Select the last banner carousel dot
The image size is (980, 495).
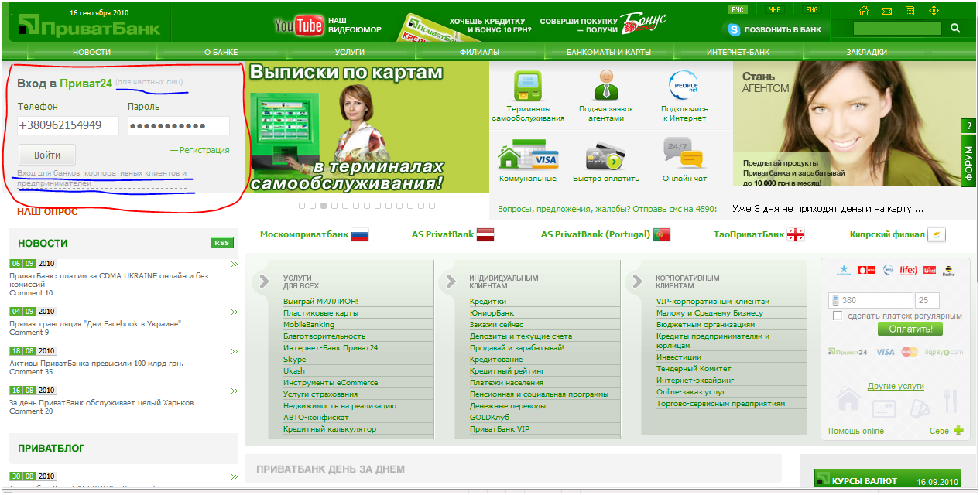pyautogui.click(x=432, y=206)
